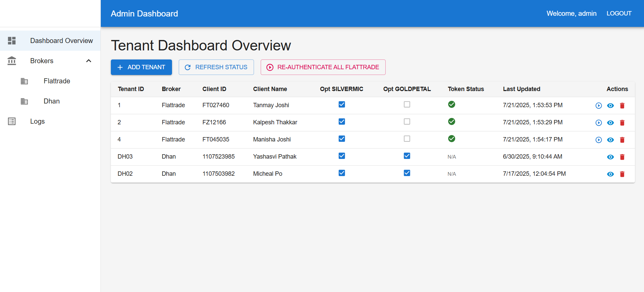Go to Dashboard Overview in sidebar
Screen dimensions: 644x292
click(61, 41)
